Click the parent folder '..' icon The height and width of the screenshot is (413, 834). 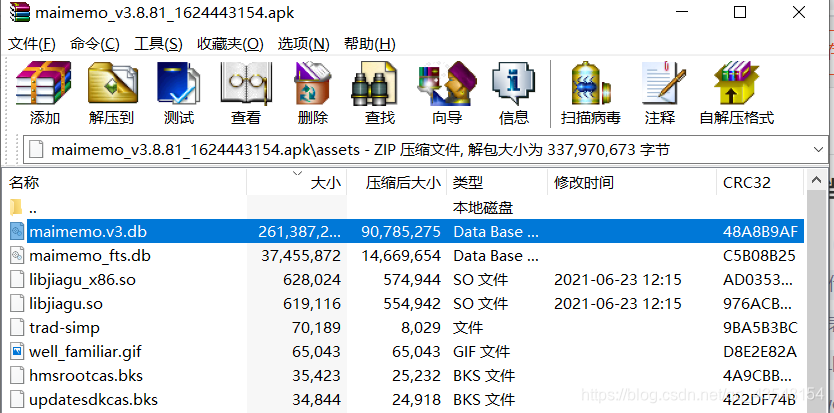click(16, 207)
